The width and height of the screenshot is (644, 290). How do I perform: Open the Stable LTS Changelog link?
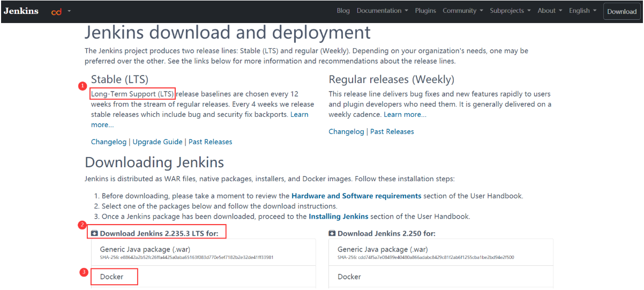[109, 142]
